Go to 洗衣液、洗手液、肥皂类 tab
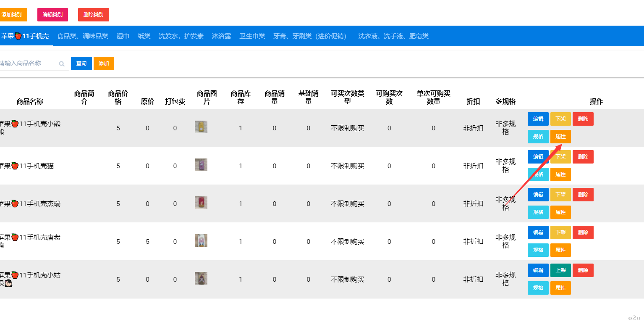 [393, 36]
